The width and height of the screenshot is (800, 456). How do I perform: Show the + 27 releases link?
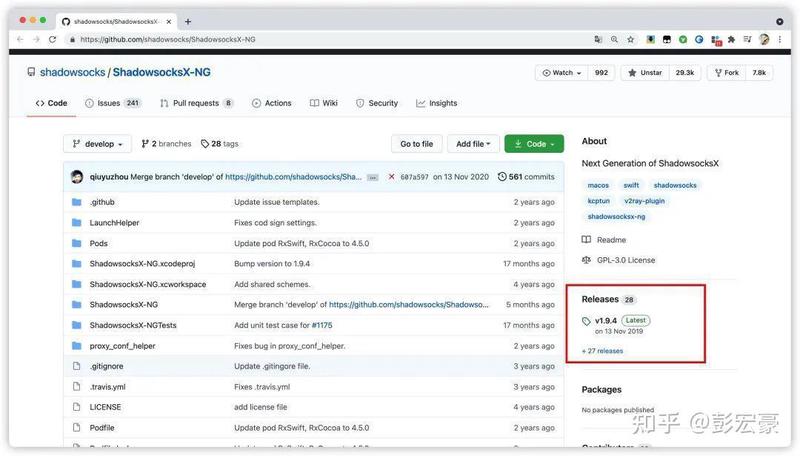click(x=603, y=351)
